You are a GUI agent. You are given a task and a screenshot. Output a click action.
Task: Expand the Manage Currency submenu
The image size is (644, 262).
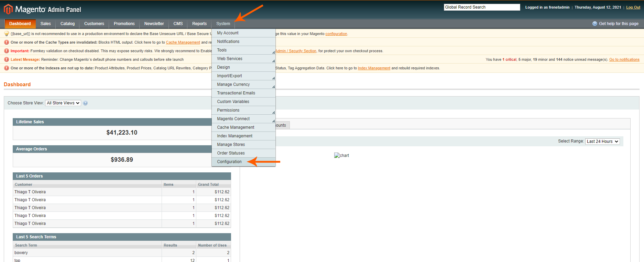pos(243,84)
